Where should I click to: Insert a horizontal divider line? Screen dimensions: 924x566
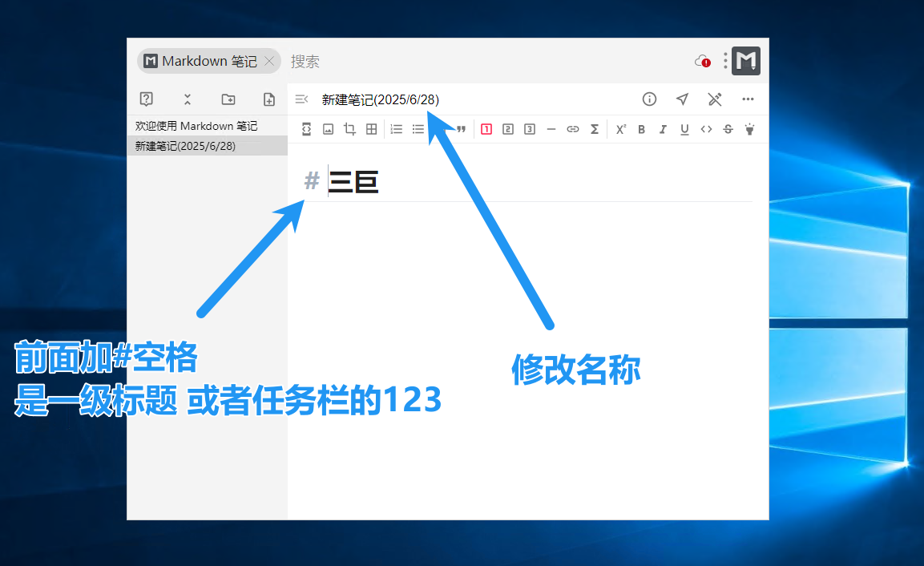click(x=551, y=129)
